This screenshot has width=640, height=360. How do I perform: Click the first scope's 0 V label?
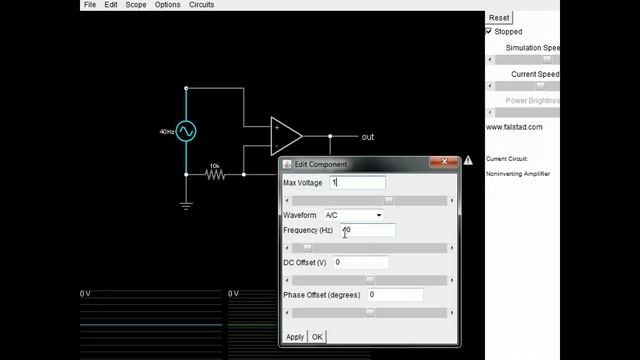pyautogui.click(x=85, y=293)
